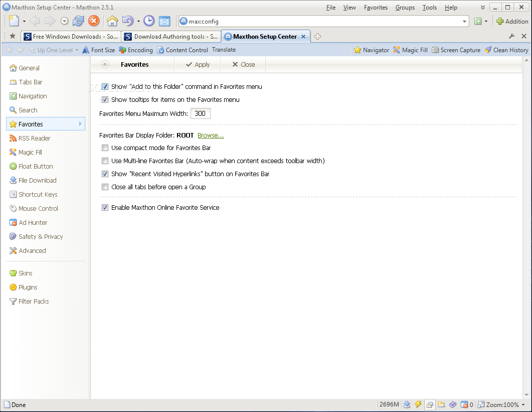Screen dimensions: 532x412
Task: Click the plus icon to add new tab
Action: click(317, 36)
